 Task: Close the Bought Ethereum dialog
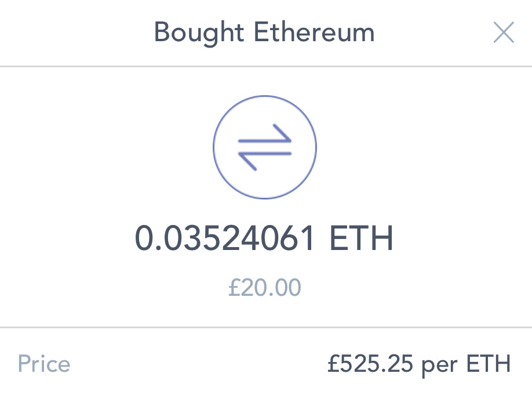tap(503, 33)
